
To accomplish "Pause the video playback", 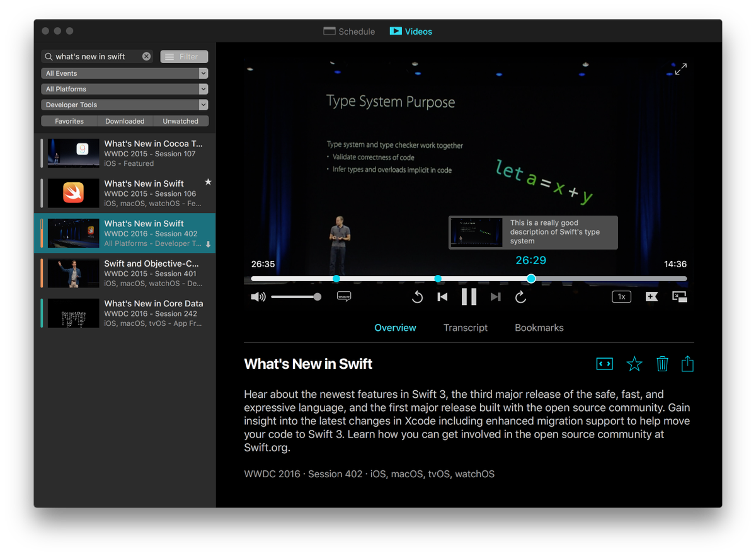I will [x=469, y=296].
